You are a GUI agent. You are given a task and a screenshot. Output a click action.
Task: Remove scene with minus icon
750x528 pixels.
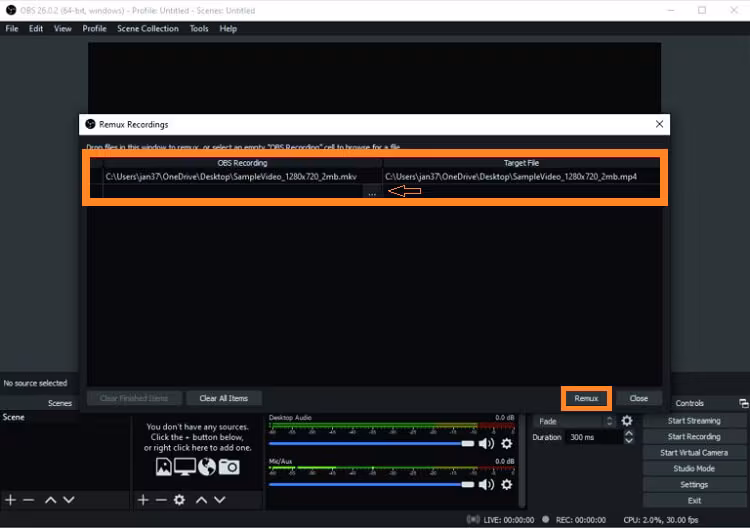[29, 500]
